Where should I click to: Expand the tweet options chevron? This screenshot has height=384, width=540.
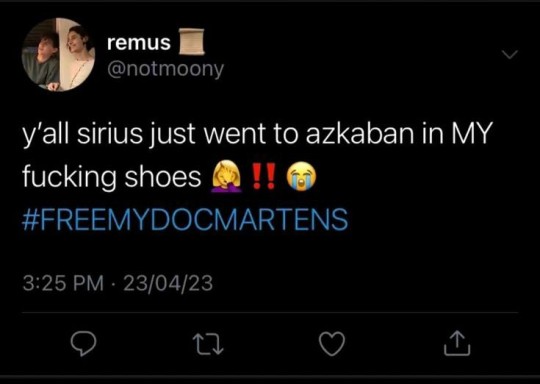tap(509, 54)
